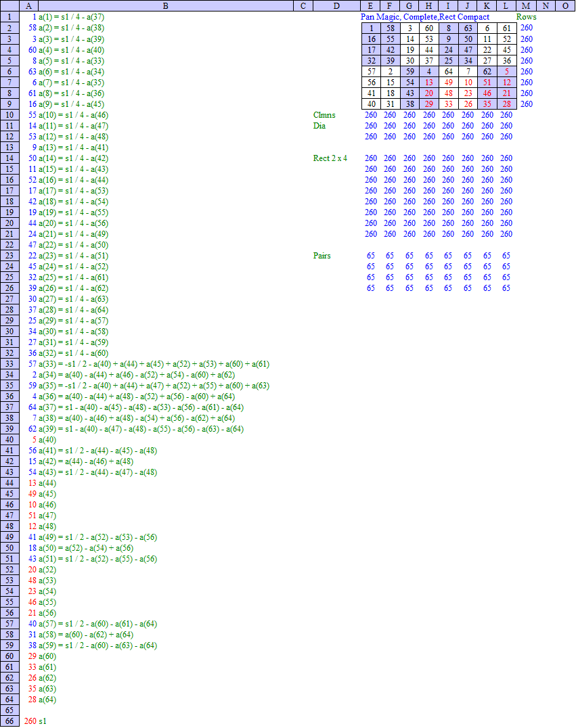The width and height of the screenshot is (576, 728).
Task: Select formula a(42) = a(44) - a(46) + a(48)
Action: click(x=86, y=461)
